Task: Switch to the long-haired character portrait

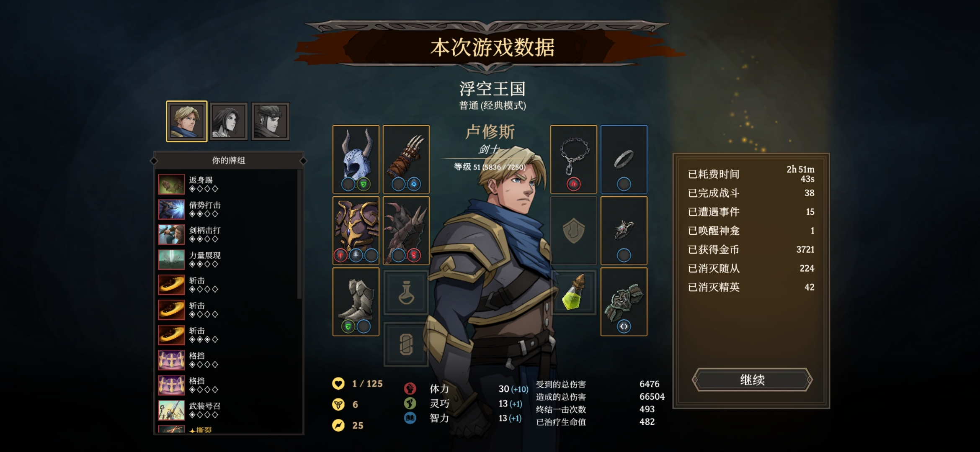Action: pos(229,121)
